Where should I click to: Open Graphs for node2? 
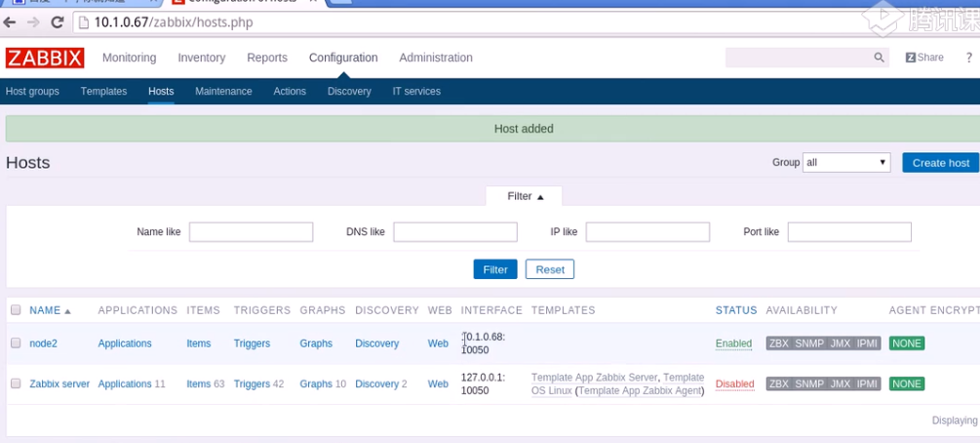click(x=316, y=343)
